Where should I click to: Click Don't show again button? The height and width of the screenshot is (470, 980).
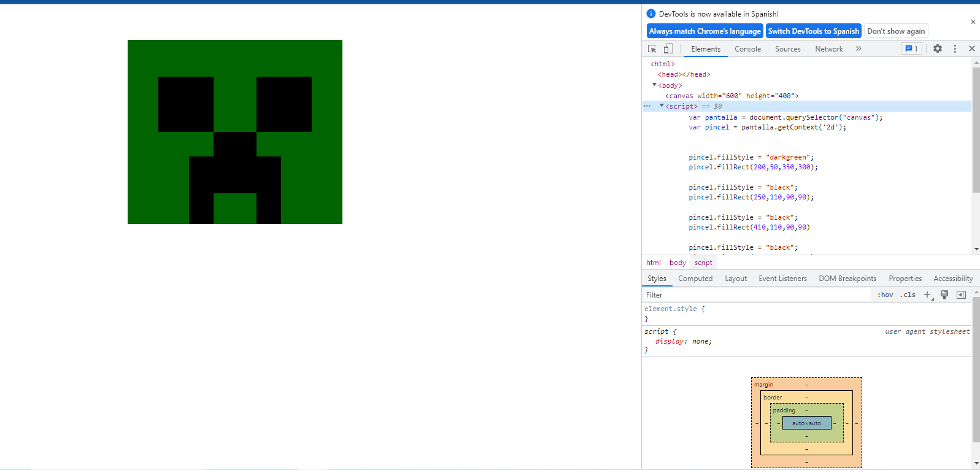[896, 31]
